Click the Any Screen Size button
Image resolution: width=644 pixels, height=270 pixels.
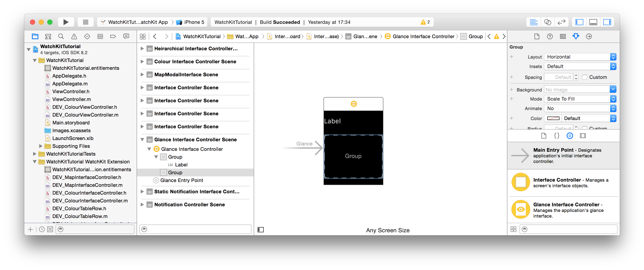(387, 230)
